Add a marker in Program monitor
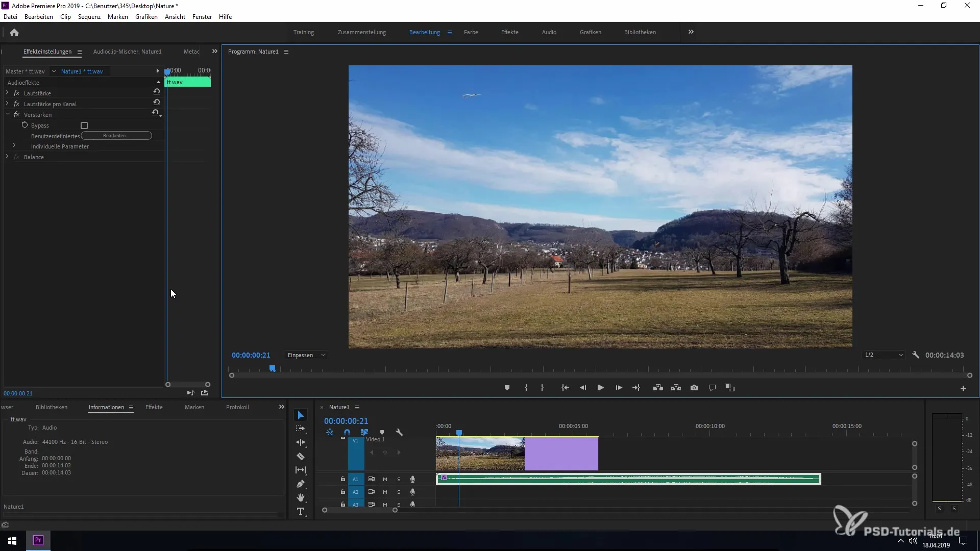980x551 pixels. [x=507, y=388]
